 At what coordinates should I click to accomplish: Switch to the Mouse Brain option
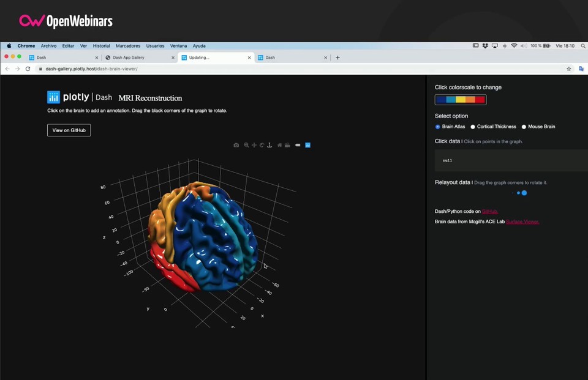click(x=524, y=127)
